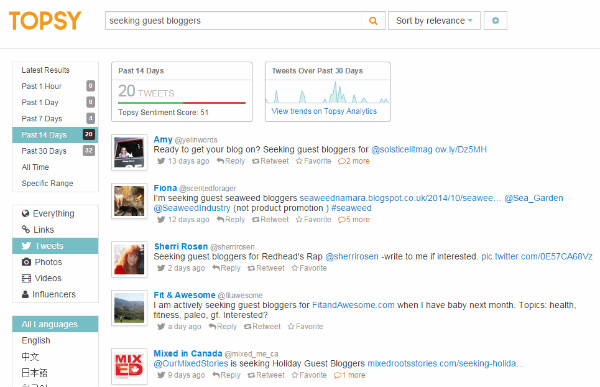Open the 5 more comments bubble
600x387 pixels.
point(354,219)
